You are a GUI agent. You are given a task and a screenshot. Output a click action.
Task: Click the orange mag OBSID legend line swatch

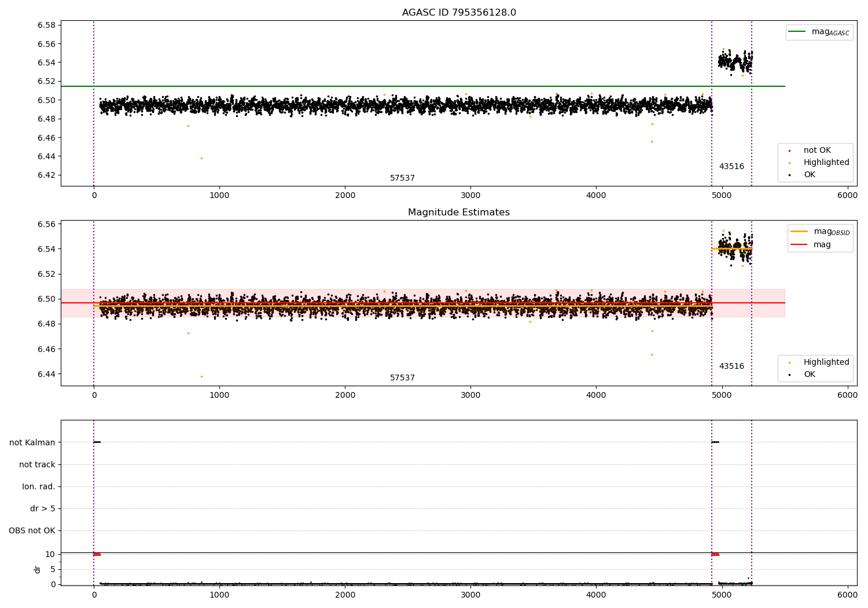(799, 231)
